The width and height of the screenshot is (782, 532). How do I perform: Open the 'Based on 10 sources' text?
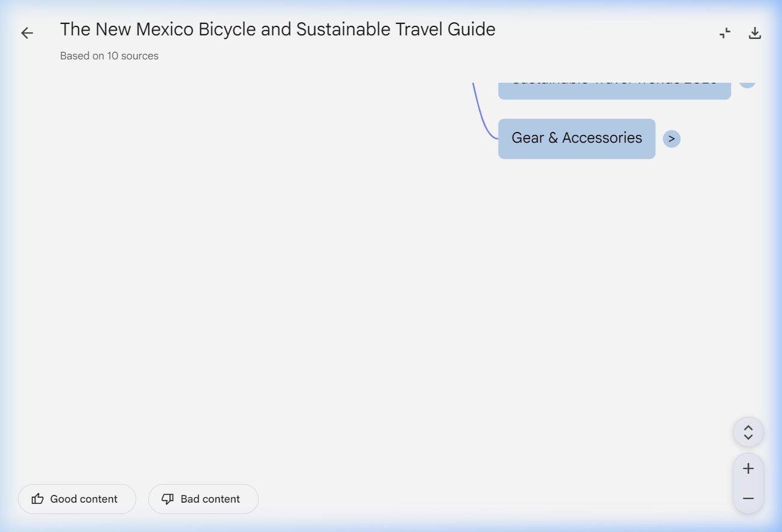pos(109,56)
